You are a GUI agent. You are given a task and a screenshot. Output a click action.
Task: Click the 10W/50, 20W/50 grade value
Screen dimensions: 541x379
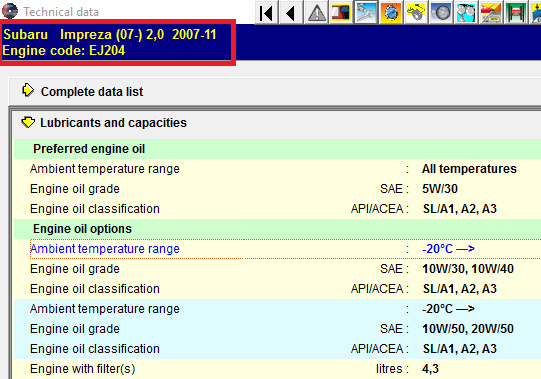[468, 329]
